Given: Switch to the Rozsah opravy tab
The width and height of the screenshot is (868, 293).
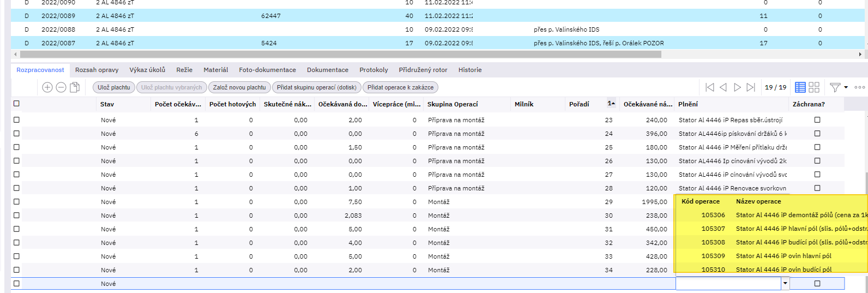Looking at the screenshot, I should [x=97, y=70].
